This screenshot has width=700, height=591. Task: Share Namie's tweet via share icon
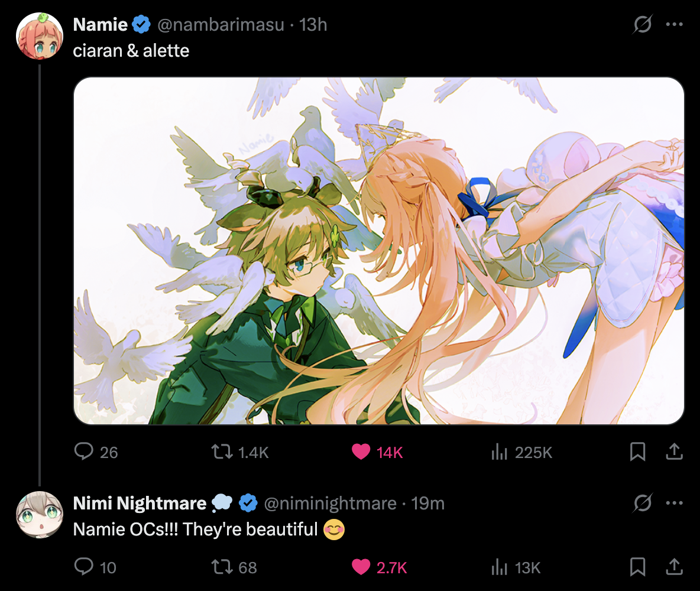674,452
